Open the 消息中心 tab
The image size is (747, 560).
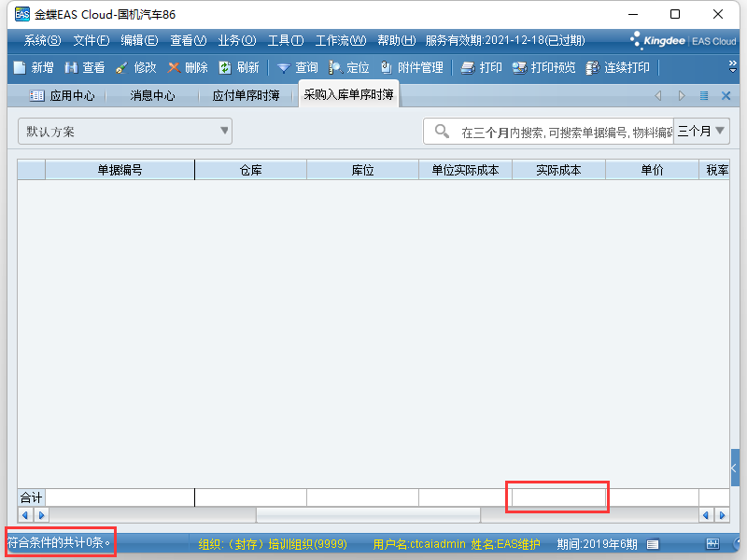pos(152,95)
